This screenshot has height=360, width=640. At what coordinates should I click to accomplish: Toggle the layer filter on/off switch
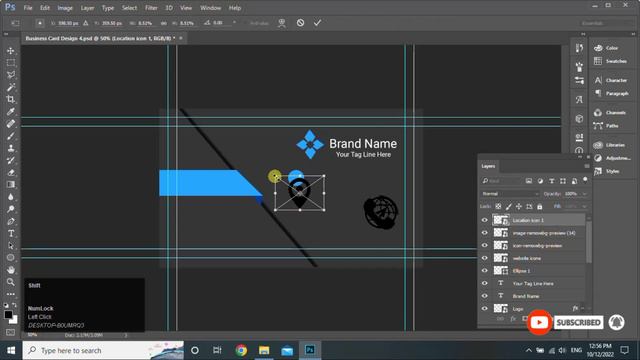pyautogui.click(x=585, y=180)
